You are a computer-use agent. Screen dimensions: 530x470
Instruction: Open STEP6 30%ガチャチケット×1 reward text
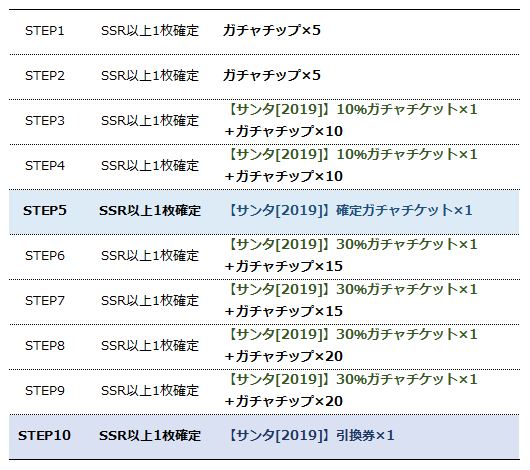(x=353, y=244)
